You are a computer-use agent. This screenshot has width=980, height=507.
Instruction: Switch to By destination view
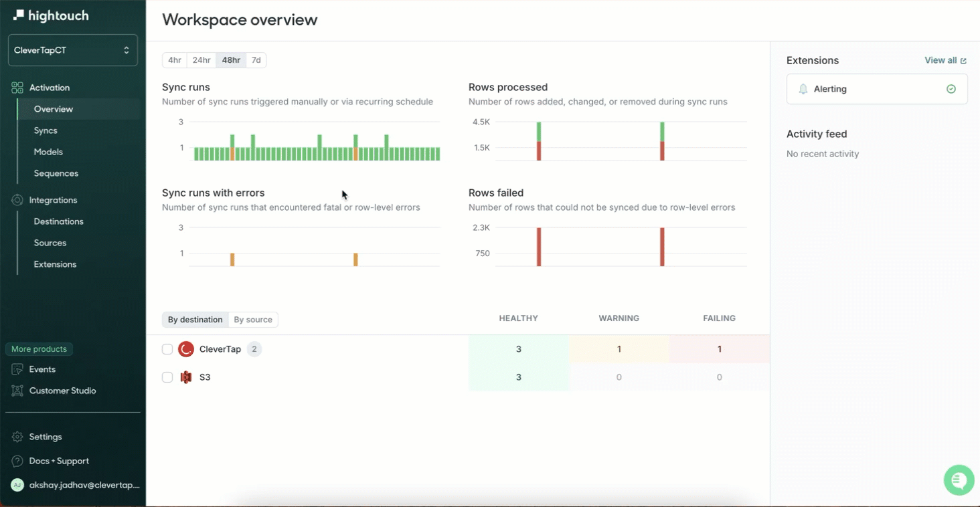[195, 320]
